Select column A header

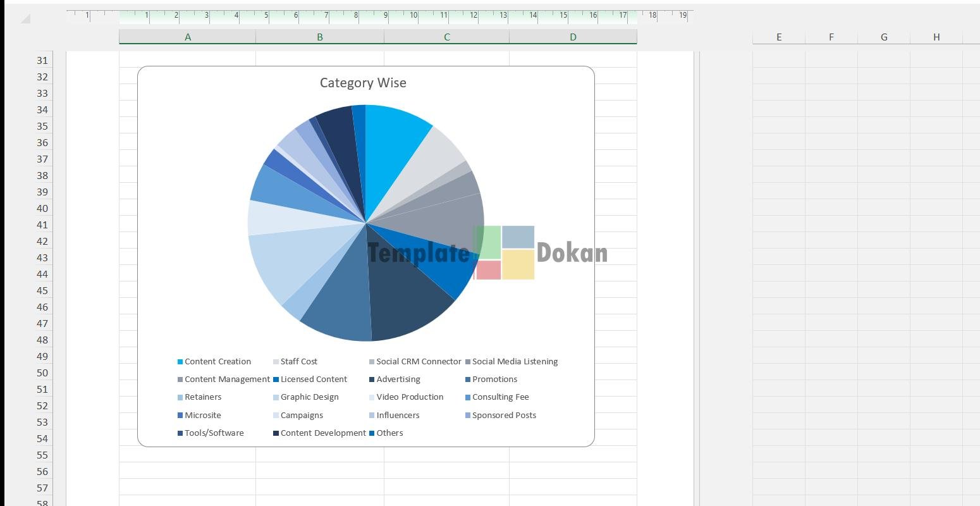(188, 37)
